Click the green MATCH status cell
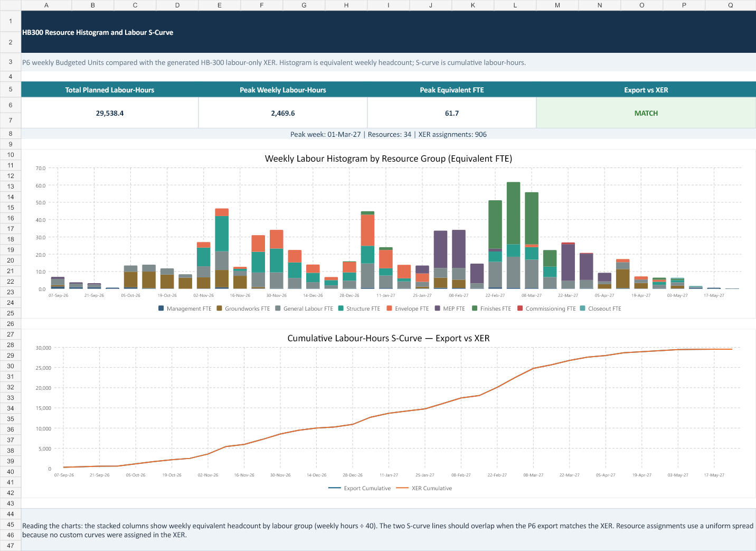The height and width of the screenshot is (551, 756). coord(646,113)
